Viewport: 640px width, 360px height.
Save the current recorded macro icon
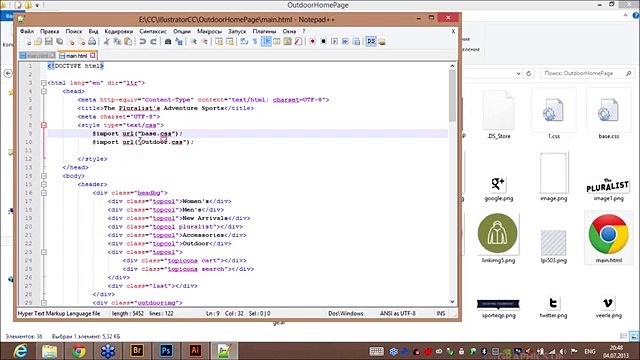click(356, 42)
